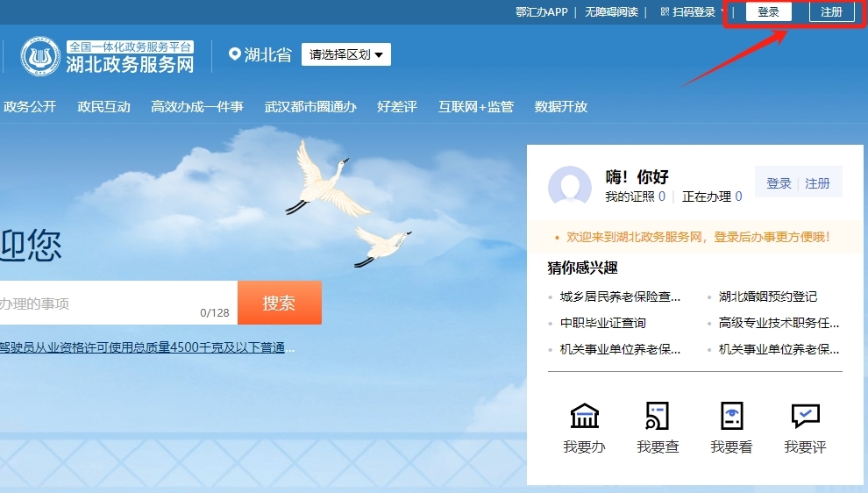Screen dimensions: 868x493
Task: Click the QR code icon for 扫码登录
Action: pyautogui.click(x=665, y=11)
